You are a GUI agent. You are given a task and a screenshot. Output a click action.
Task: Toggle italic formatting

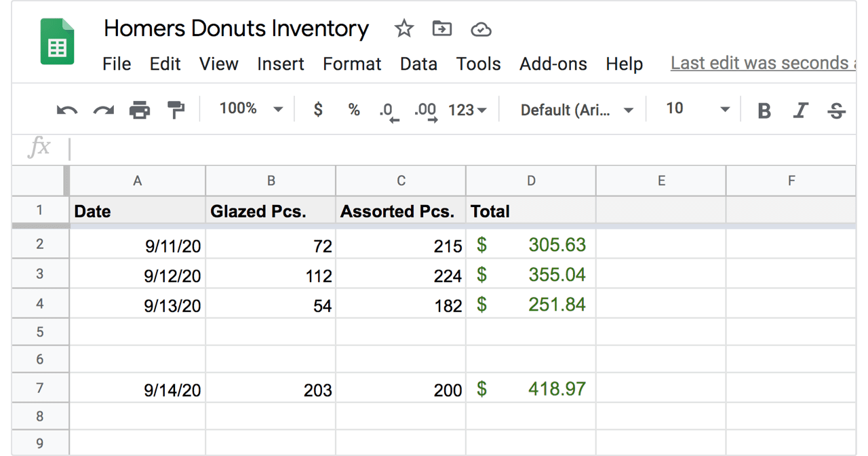coord(801,111)
